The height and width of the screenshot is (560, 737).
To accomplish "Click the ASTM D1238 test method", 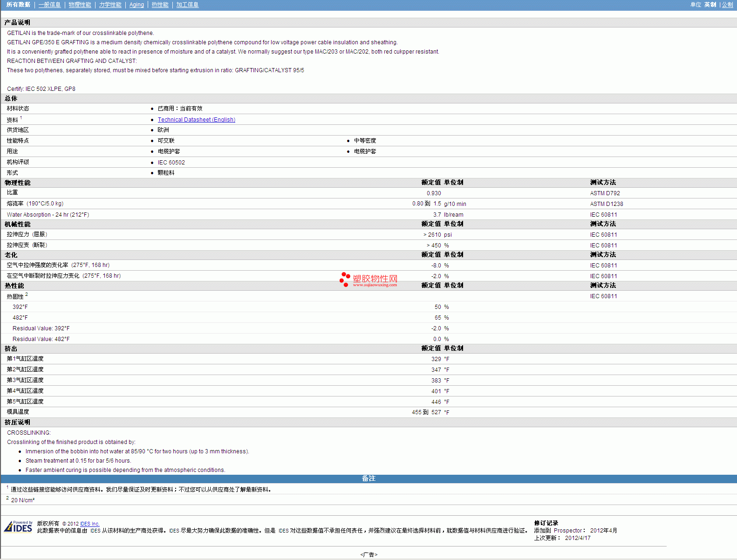I will click(x=606, y=204).
